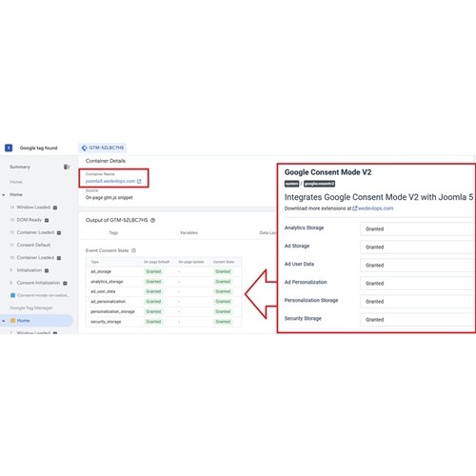Click the On-page Default column header
The width and height of the screenshot is (476, 476).
(156, 262)
